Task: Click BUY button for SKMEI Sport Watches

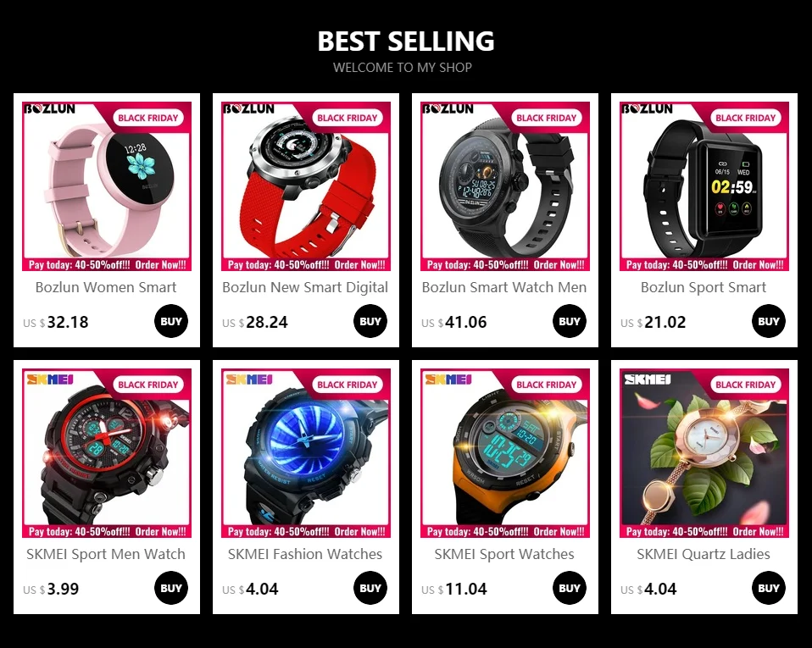Action: pos(569,588)
